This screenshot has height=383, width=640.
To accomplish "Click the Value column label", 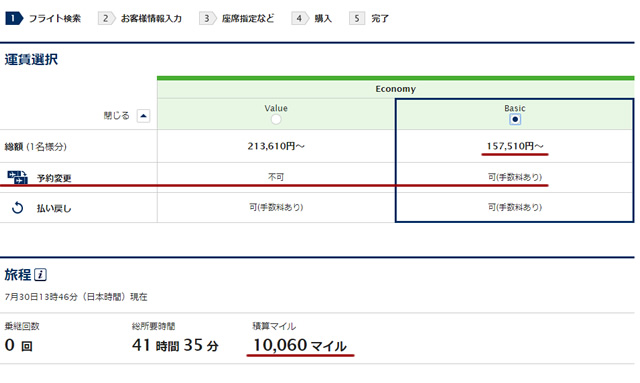I will 276,108.
